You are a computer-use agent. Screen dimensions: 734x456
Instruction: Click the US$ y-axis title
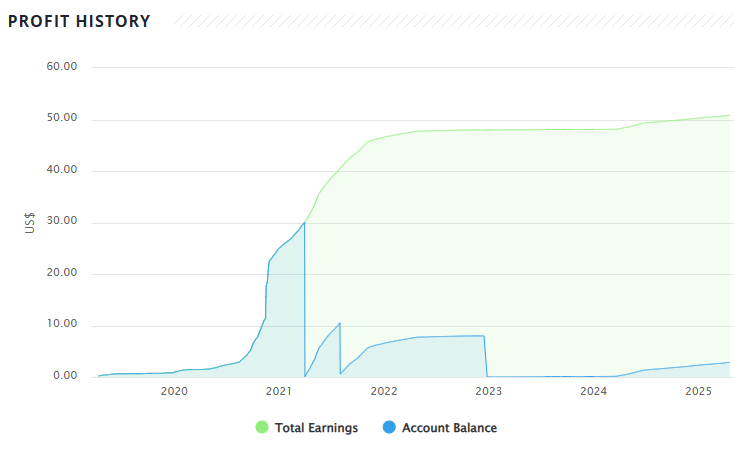pos(30,222)
